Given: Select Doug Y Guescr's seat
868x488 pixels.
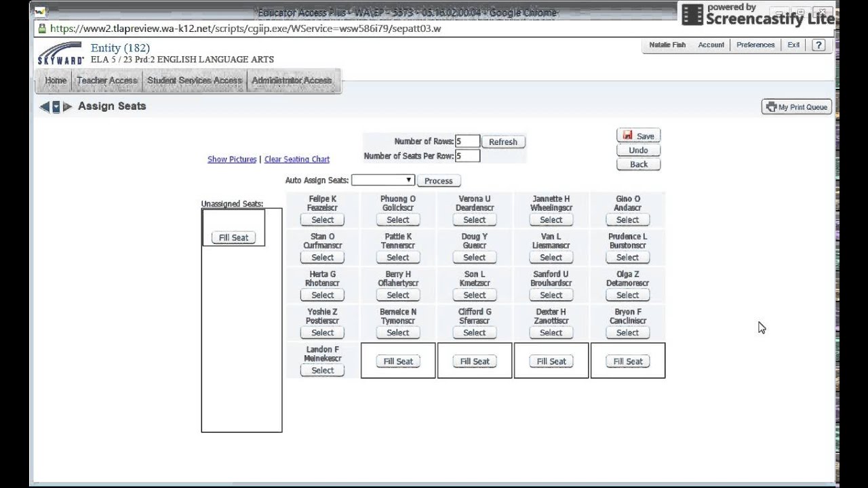Looking at the screenshot, I should click(475, 258).
